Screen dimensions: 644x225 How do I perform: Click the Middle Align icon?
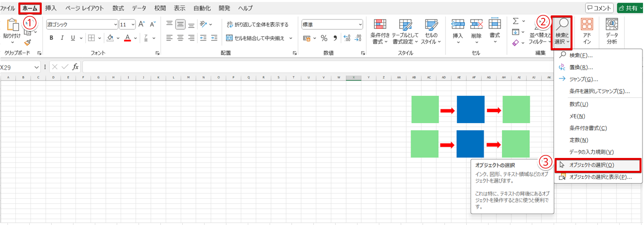(180, 24)
